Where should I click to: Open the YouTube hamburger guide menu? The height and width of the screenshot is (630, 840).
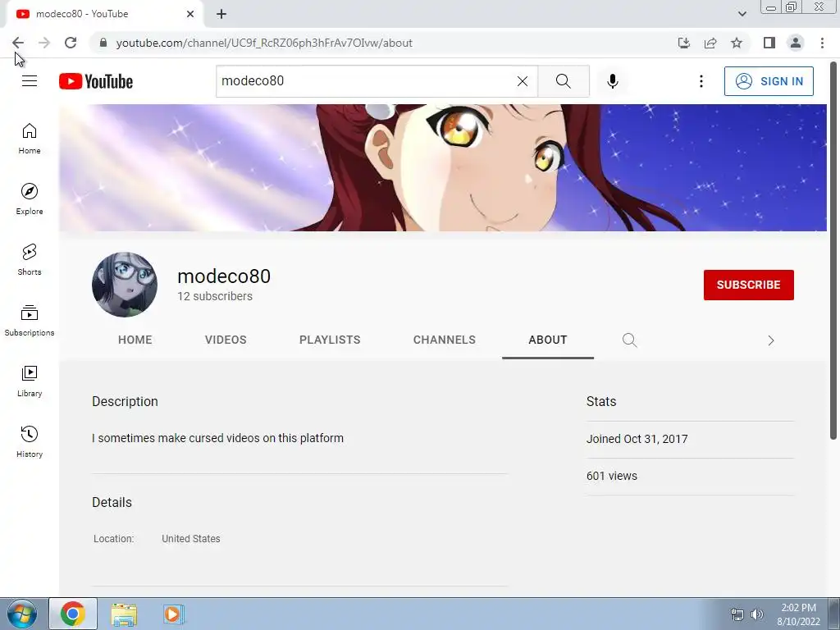pos(30,81)
